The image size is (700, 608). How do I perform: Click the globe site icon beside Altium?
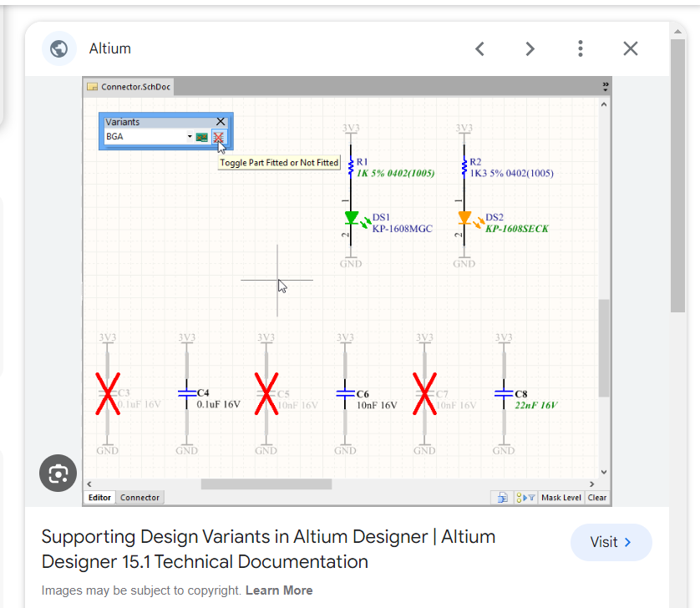pyautogui.click(x=59, y=48)
